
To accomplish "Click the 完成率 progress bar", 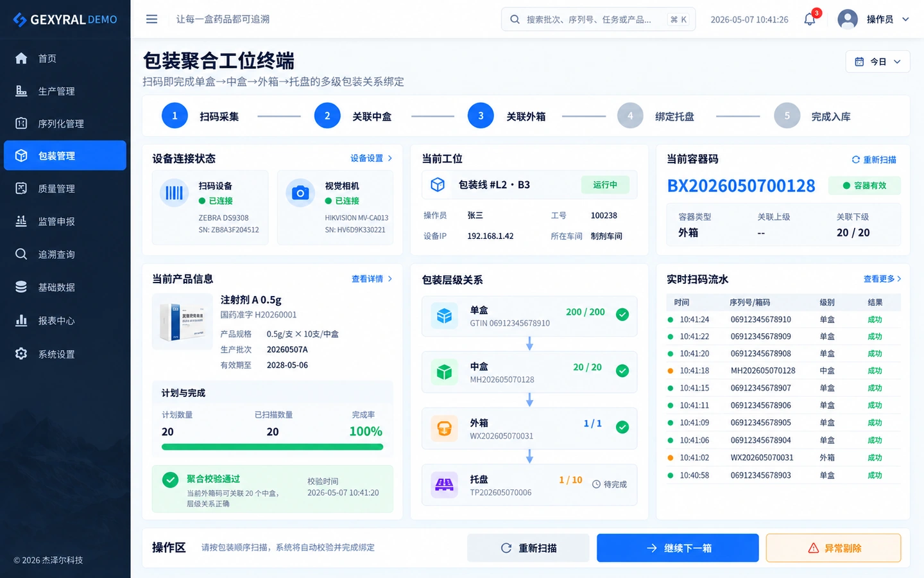I will [x=272, y=447].
